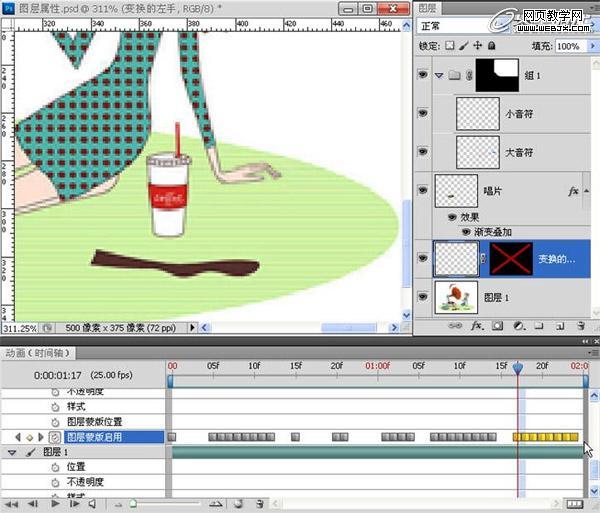This screenshot has width=600, height=513.
Task: Go to next keyframe arrow
Action: 40,437
